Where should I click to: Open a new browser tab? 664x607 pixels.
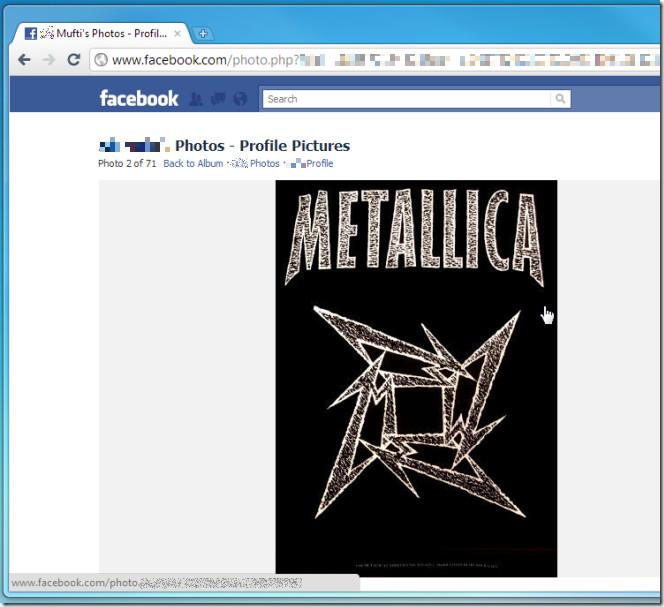[x=203, y=33]
